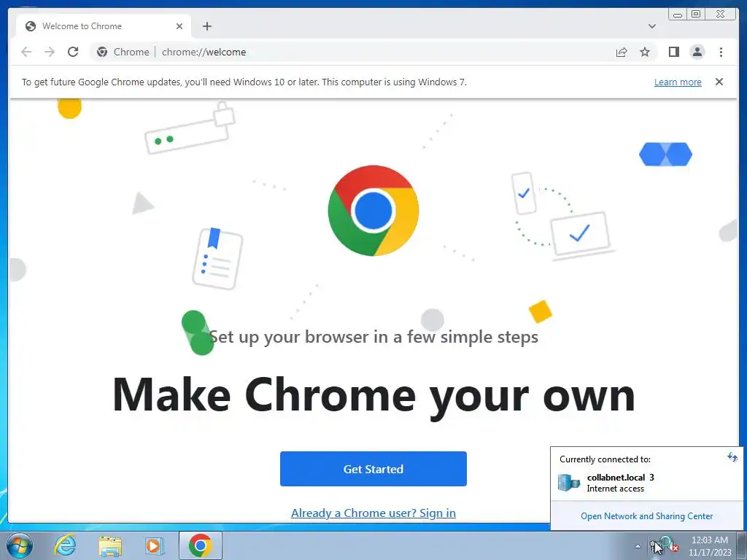Click the muted volume tray icon
The height and width of the screenshot is (560, 747).
coord(671,545)
